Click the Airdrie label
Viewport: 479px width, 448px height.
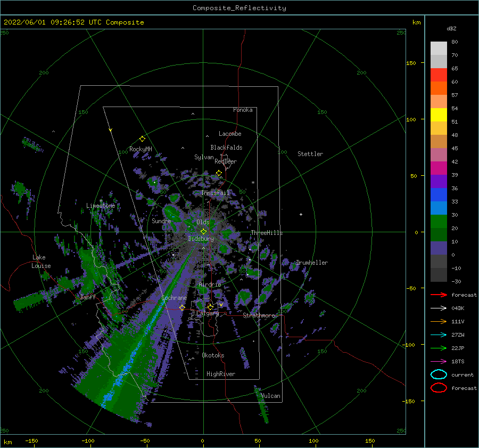[x=210, y=284]
